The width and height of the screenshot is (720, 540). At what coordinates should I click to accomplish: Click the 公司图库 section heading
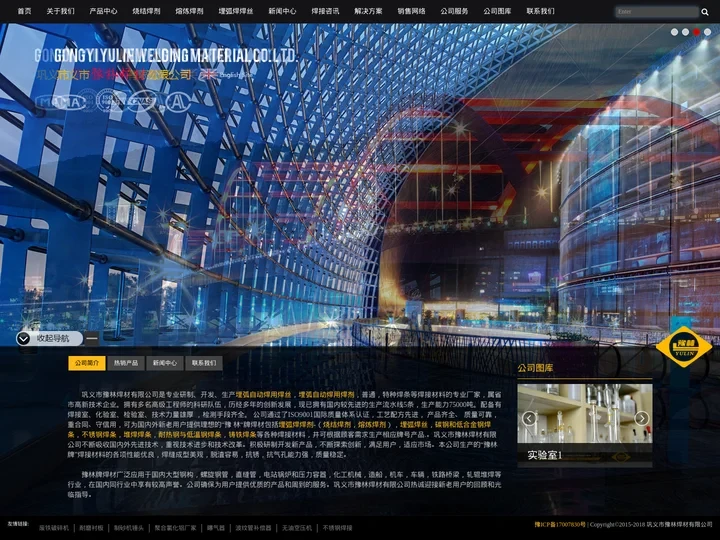click(535, 368)
